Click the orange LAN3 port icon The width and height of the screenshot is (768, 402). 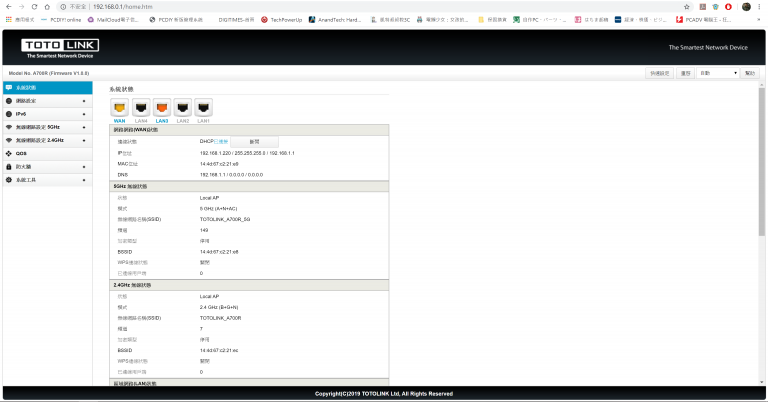click(x=162, y=108)
